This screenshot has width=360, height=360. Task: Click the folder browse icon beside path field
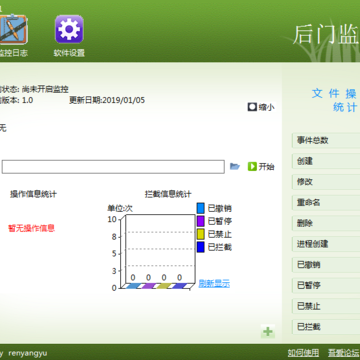coord(235,166)
